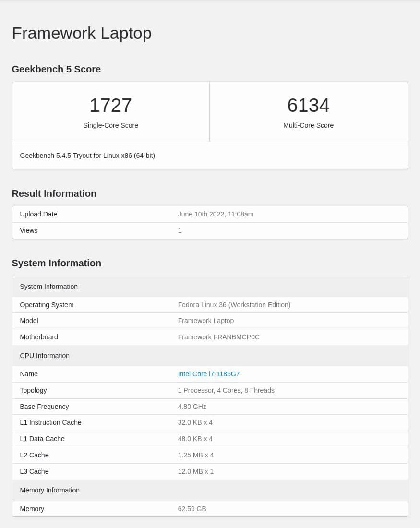Click the Upload Date label

coord(38,214)
